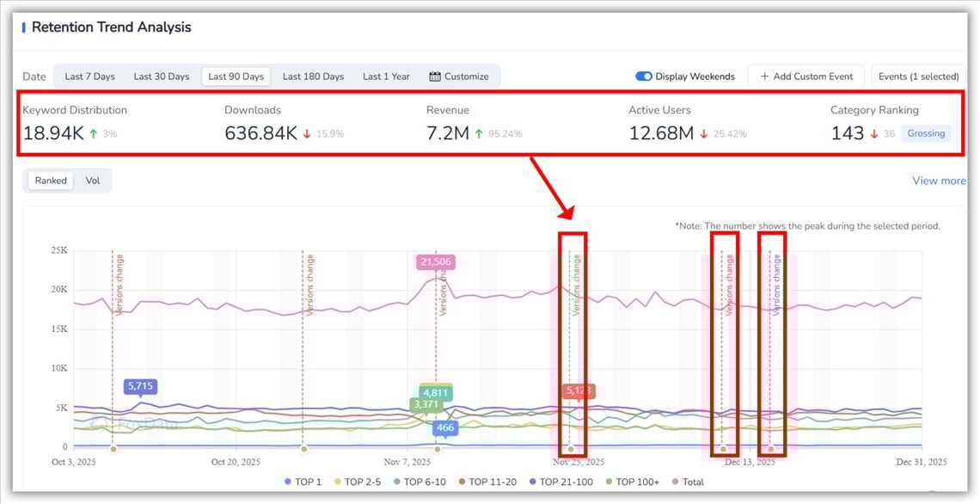
Task: Click the TOP 11-20 legend dot
Action: coord(462,482)
